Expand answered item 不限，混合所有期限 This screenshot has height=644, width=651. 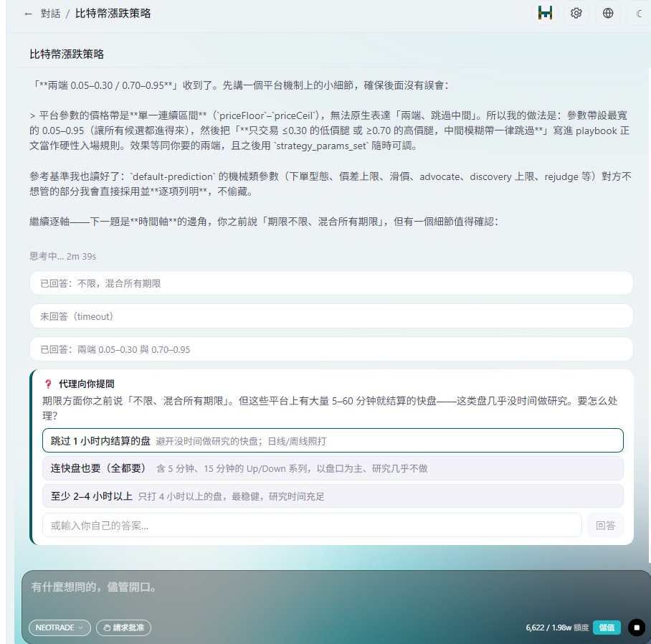click(331, 283)
